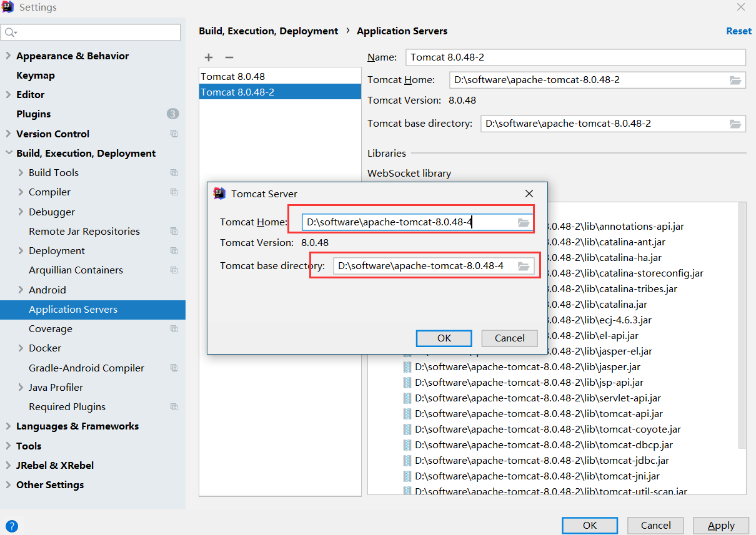Click Apply button in Settings window
The height and width of the screenshot is (535, 756).
tap(721, 525)
